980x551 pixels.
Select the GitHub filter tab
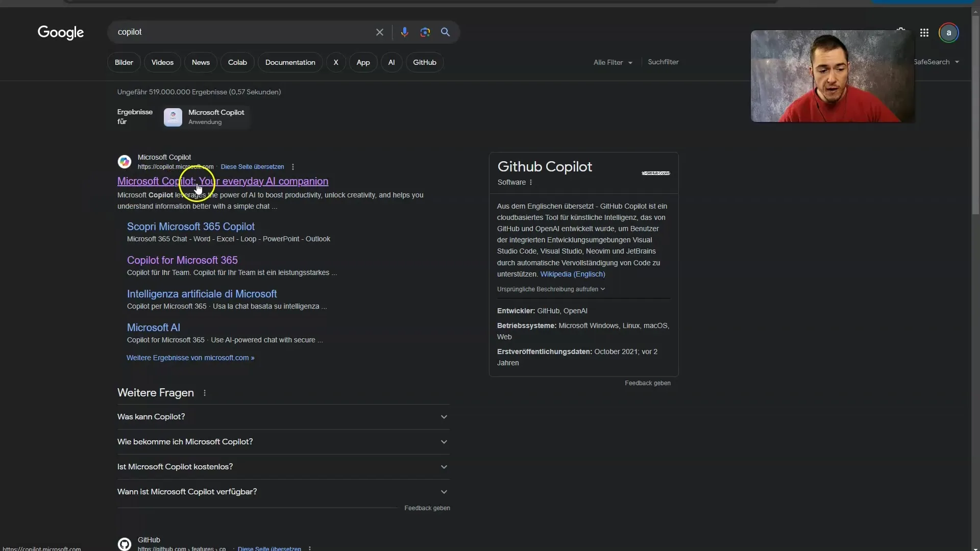pyautogui.click(x=424, y=62)
